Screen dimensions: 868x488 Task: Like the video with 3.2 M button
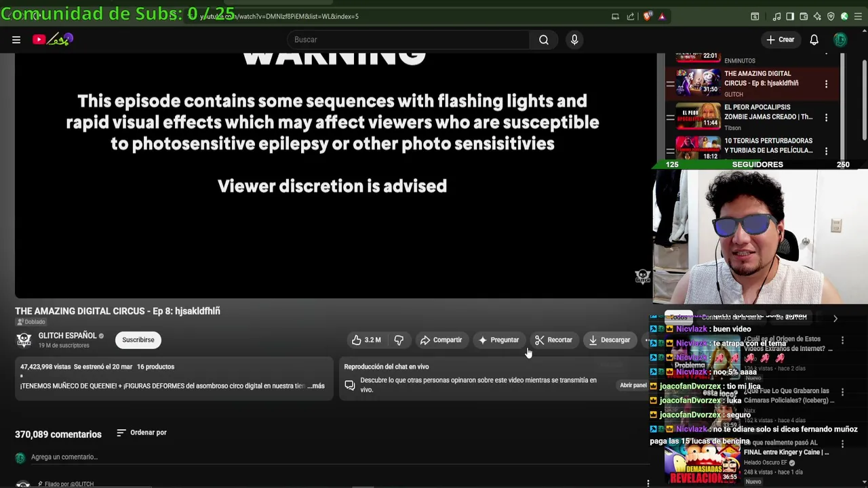tap(367, 340)
